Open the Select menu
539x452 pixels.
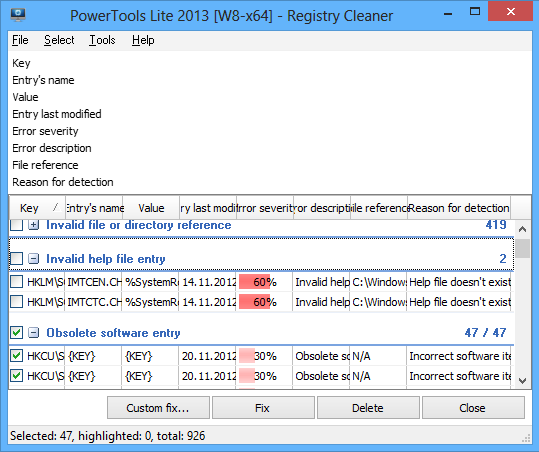59,40
